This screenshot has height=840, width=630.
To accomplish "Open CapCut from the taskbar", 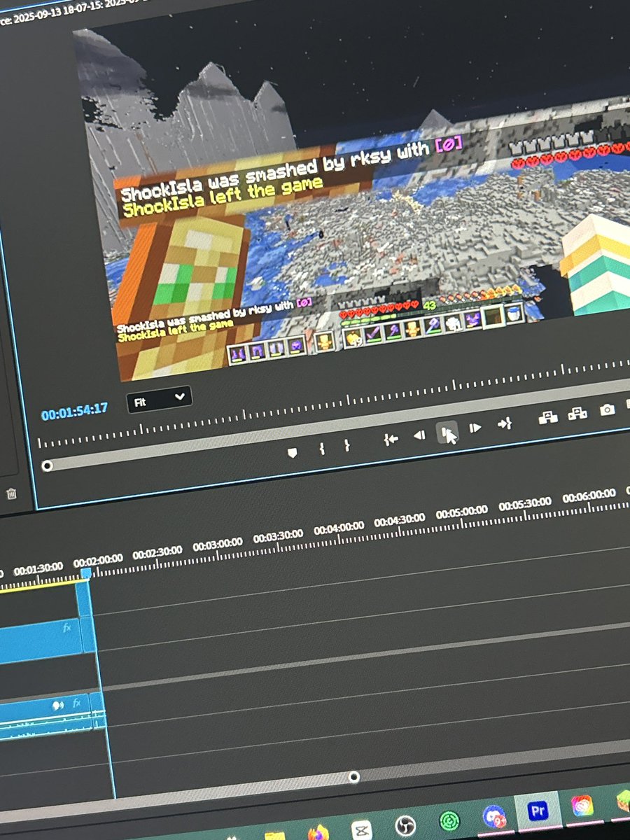I will coord(361,830).
